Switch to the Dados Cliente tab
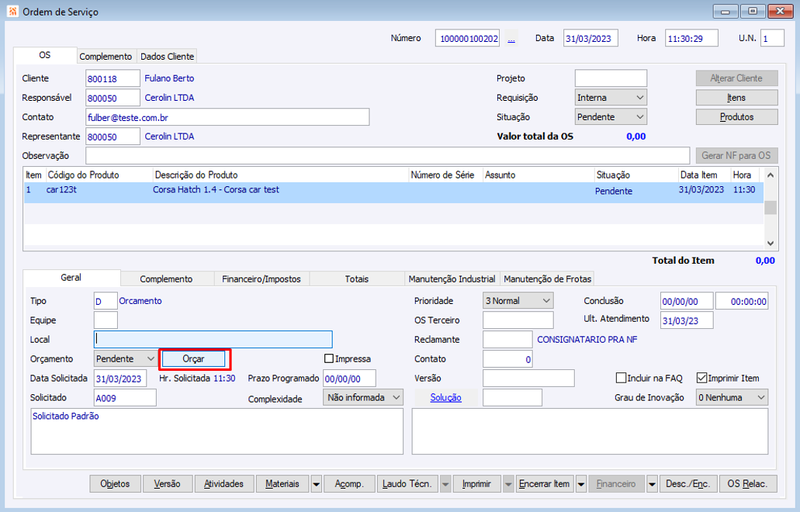800x512 pixels. click(167, 57)
